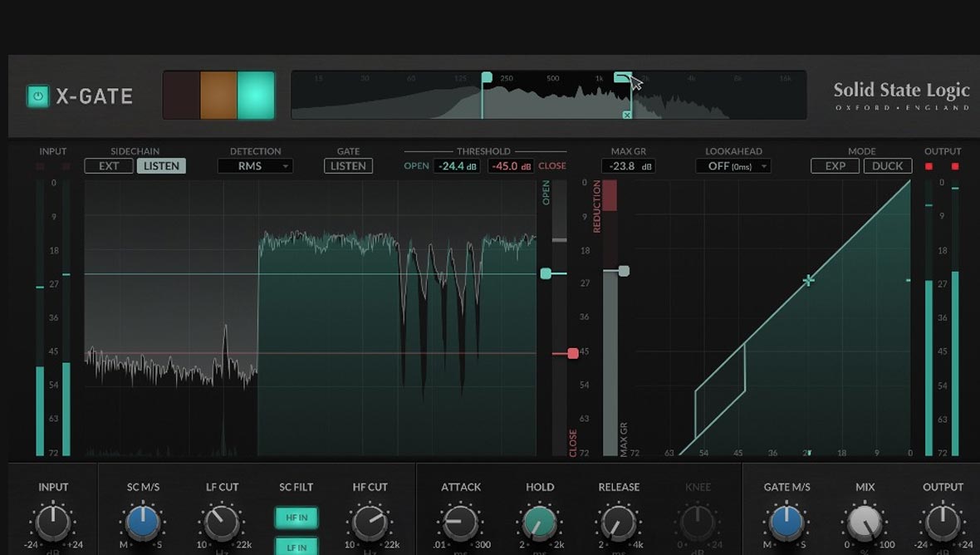Click the Attack knob
The width and height of the screenshot is (980, 555).
[x=460, y=523]
